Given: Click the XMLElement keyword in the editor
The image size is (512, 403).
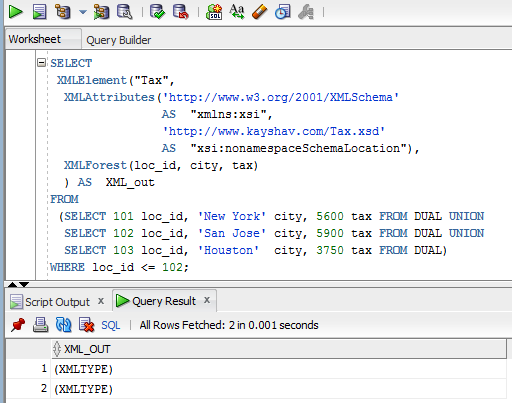Looking at the screenshot, I should (92, 80).
